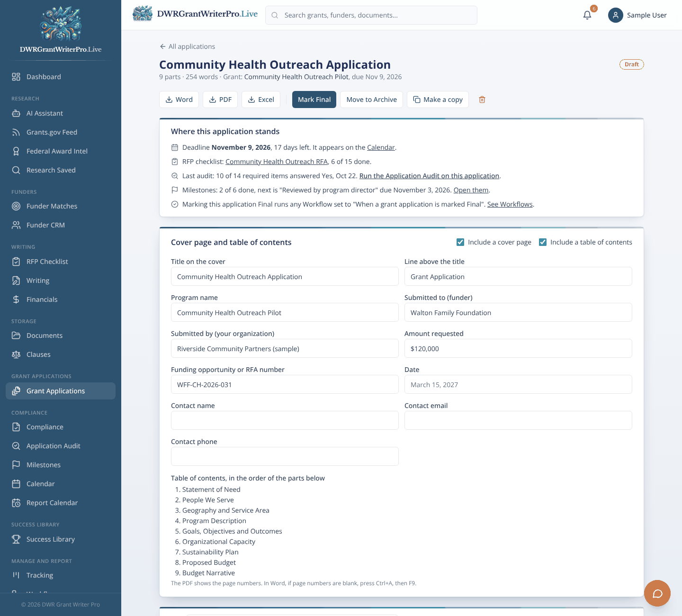This screenshot has width=682, height=616.
Task: Click the Contact email input field
Action: click(518, 420)
